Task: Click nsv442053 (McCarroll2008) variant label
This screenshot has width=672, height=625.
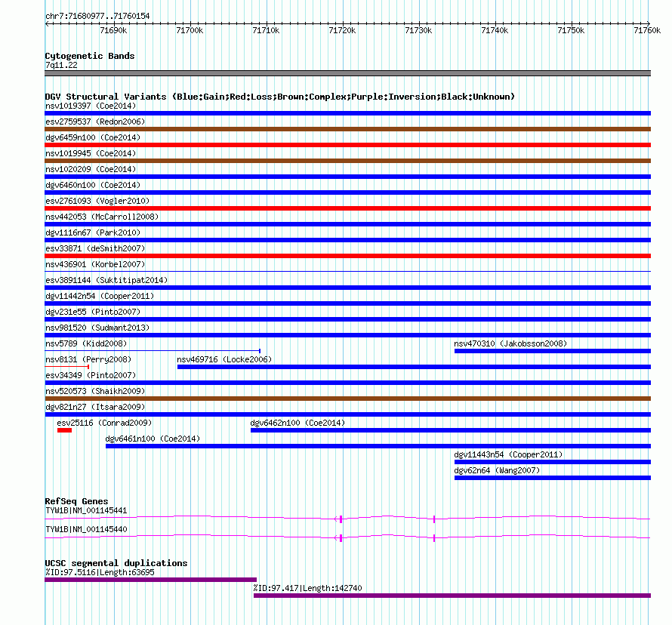Action: pos(102,217)
